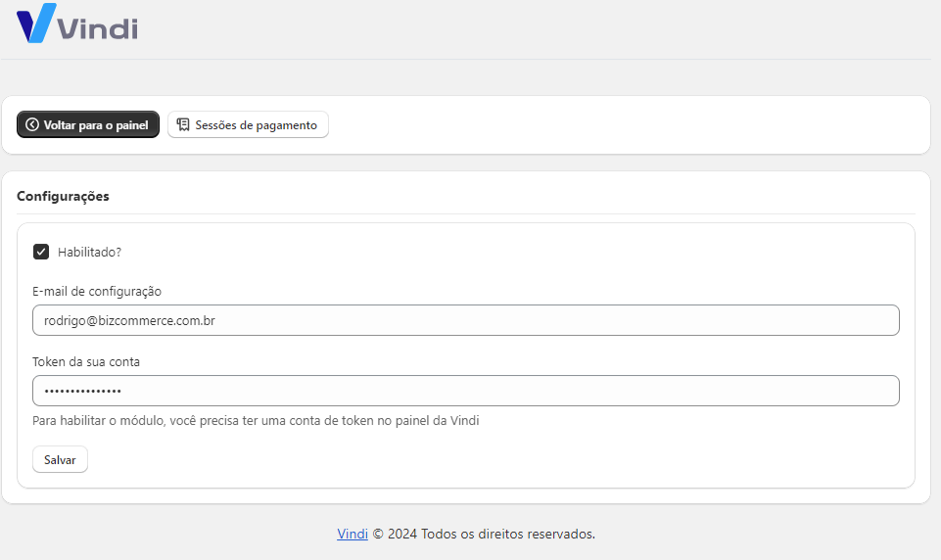
Task: Click 'Voltar para o painel' button
Action: 88,125
